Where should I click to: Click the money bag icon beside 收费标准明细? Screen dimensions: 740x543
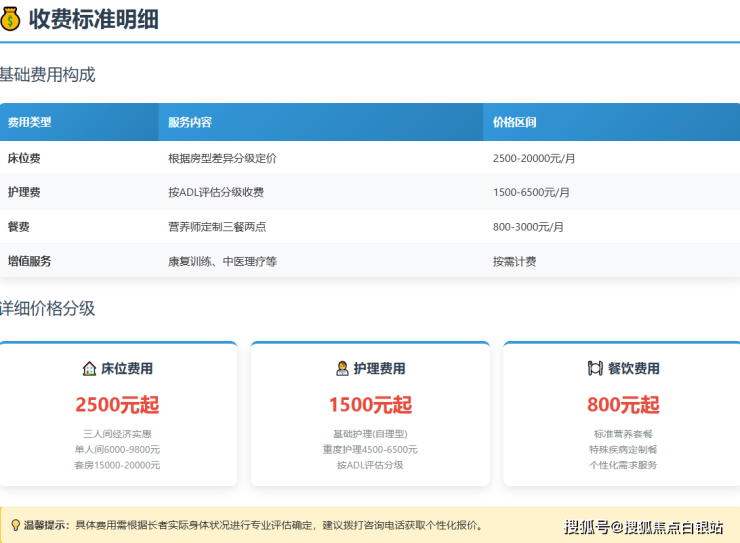tap(11, 18)
